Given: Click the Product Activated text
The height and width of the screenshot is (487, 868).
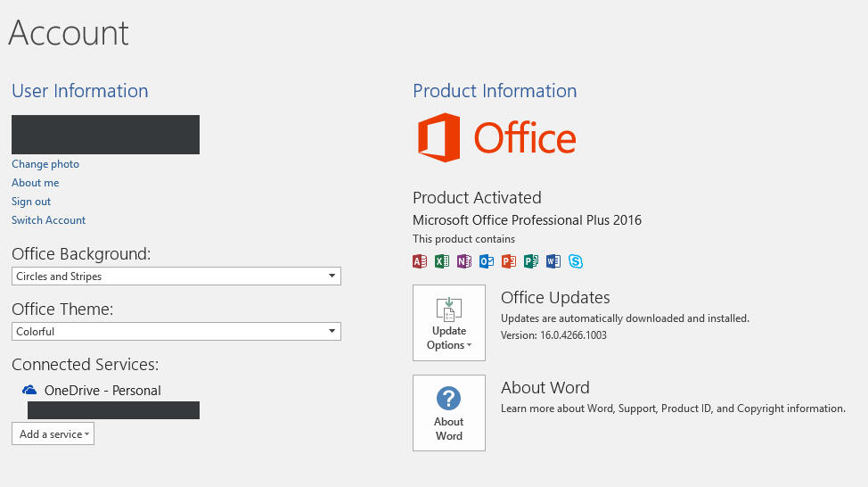Looking at the screenshot, I should tap(477, 197).
